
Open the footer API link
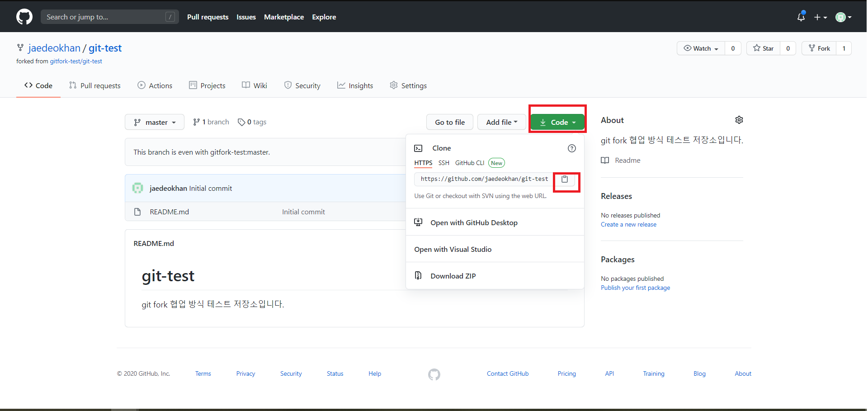click(609, 373)
